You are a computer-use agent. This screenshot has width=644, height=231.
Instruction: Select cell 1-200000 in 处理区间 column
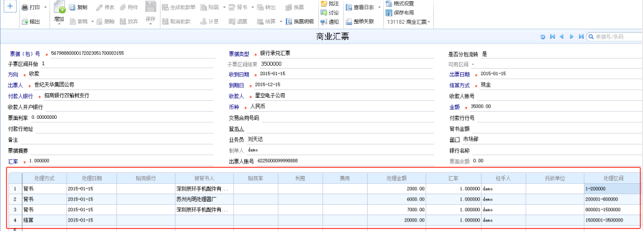tap(612, 189)
